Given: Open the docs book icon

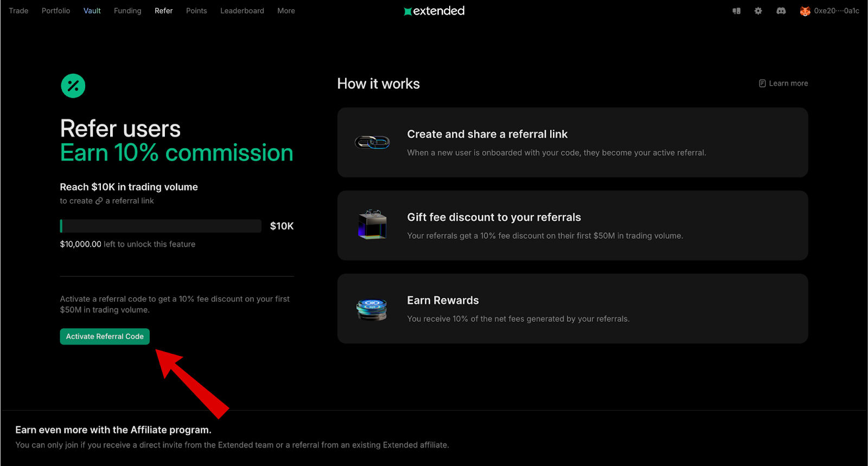Looking at the screenshot, I should point(736,11).
